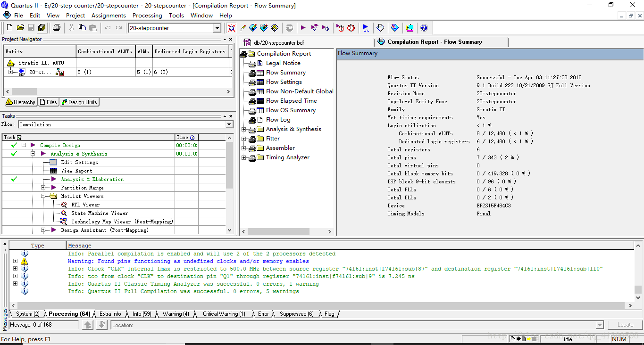Screen dimensions: 644x345
Task: Expand the Fitter folder in Compilation Report
Action: [244, 139]
